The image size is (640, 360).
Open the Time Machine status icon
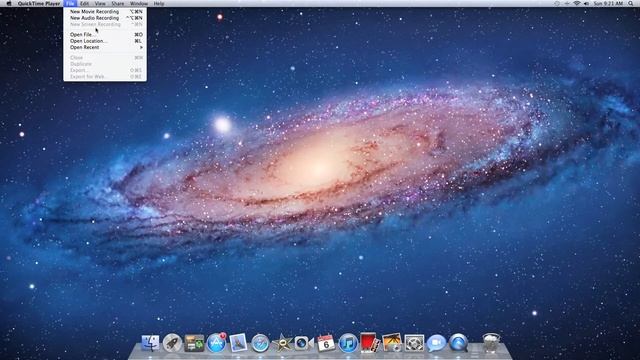557,3
